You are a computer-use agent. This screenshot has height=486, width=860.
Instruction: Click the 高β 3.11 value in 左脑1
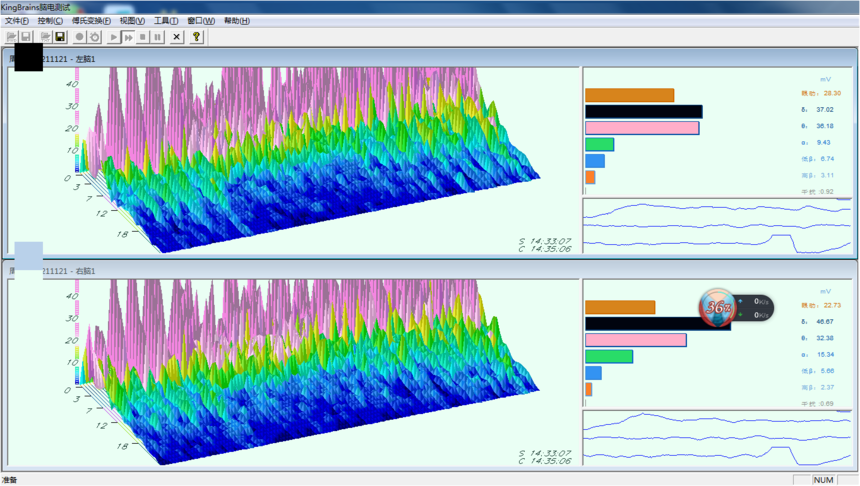click(x=818, y=176)
